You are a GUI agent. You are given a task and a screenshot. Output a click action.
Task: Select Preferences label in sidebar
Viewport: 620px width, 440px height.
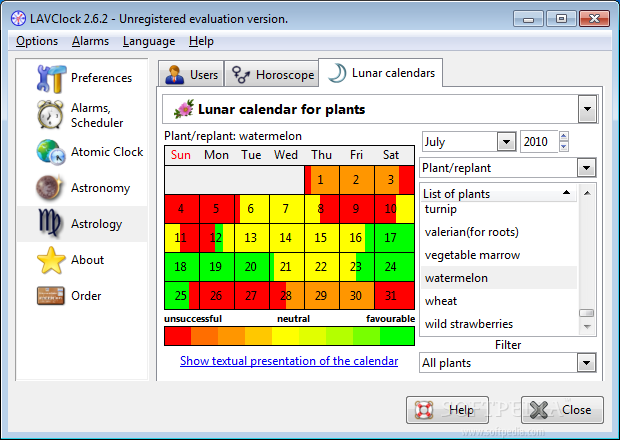pos(101,78)
